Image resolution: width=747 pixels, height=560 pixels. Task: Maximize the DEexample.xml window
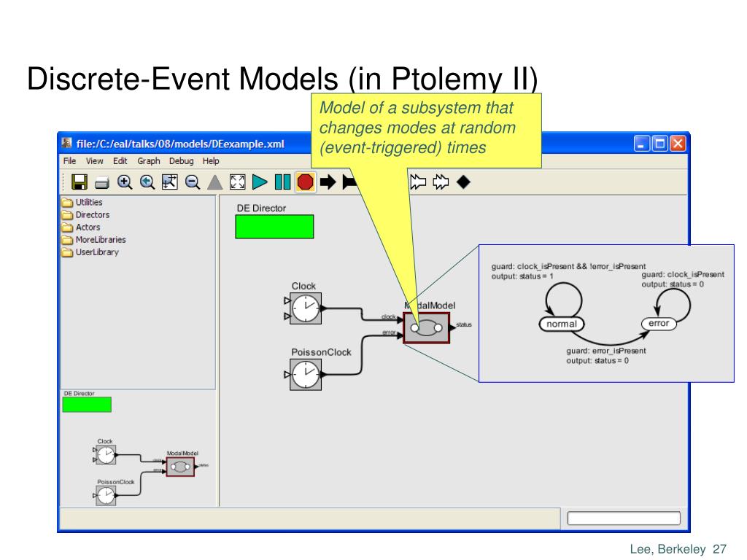(x=659, y=144)
